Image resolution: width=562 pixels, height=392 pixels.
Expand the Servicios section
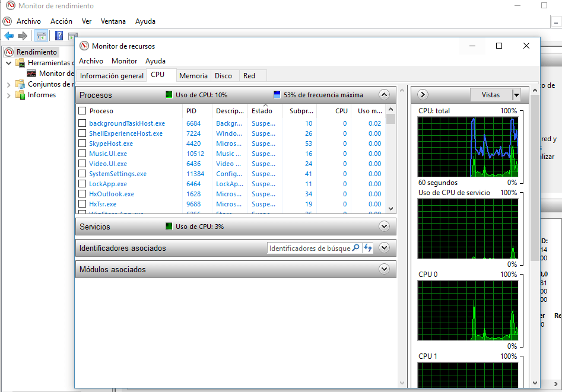pos(384,227)
